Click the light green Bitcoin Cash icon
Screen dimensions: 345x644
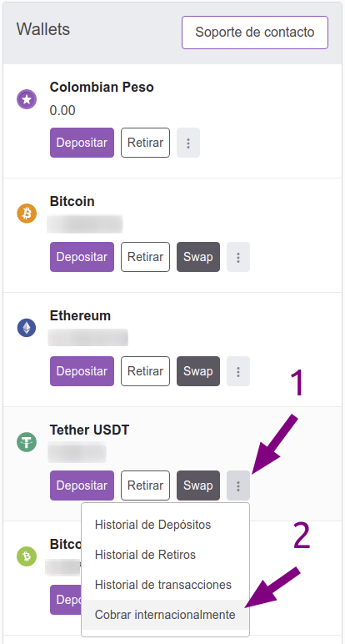(x=27, y=556)
